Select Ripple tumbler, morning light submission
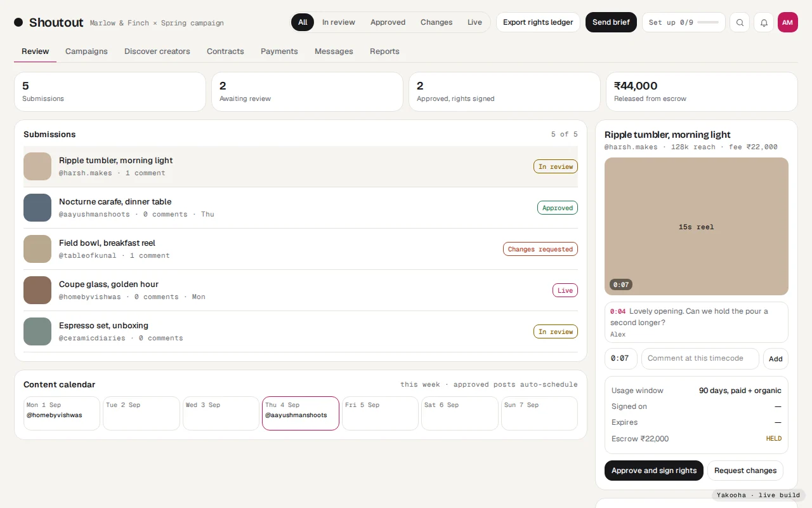The width and height of the screenshot is (812, 508). (301, 166)
